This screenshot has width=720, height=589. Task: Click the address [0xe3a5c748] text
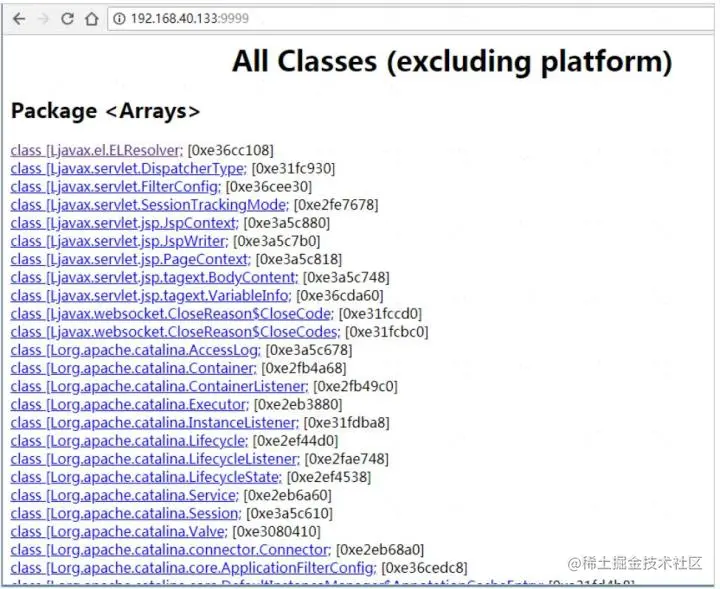pos(346,277)
